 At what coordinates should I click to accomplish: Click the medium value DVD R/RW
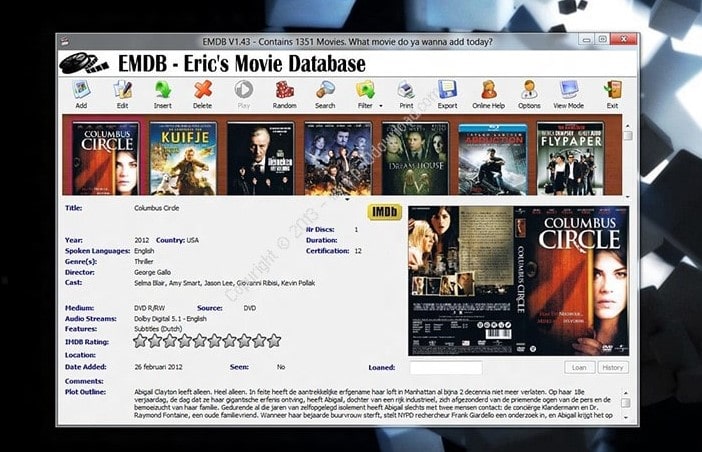(x=150, y=308)
